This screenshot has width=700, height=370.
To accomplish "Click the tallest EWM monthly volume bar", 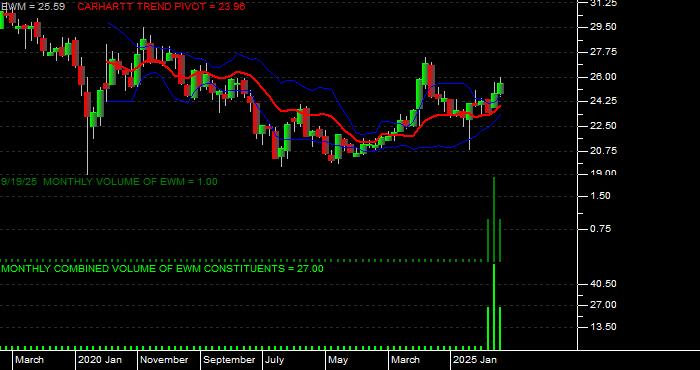I will (x=494, y=219).
